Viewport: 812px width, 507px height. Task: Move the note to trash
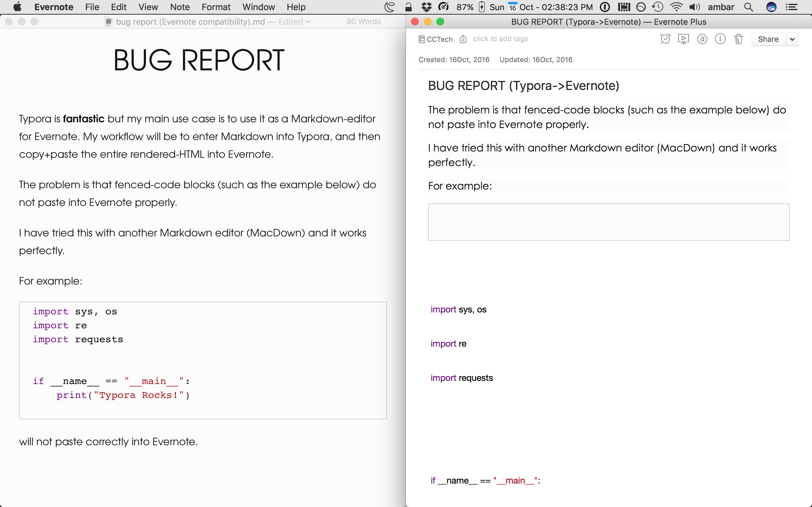click(739, 39)
